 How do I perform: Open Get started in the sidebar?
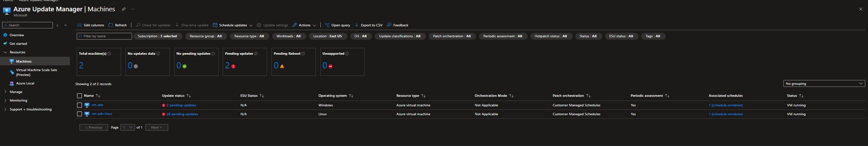click(x=18, y=44)
